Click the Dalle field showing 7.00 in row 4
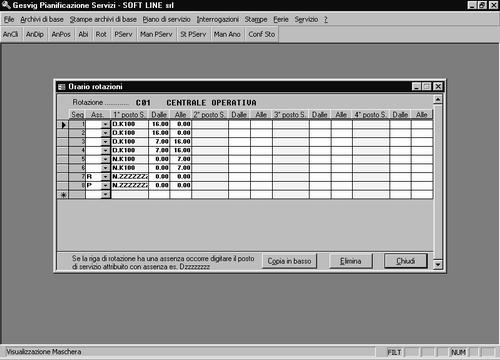This screenshot has width=500, height=360. click(x=159, y=150)
